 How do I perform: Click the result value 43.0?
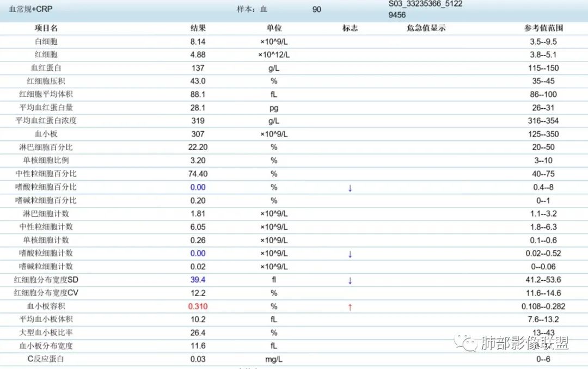tap(198, 81)
